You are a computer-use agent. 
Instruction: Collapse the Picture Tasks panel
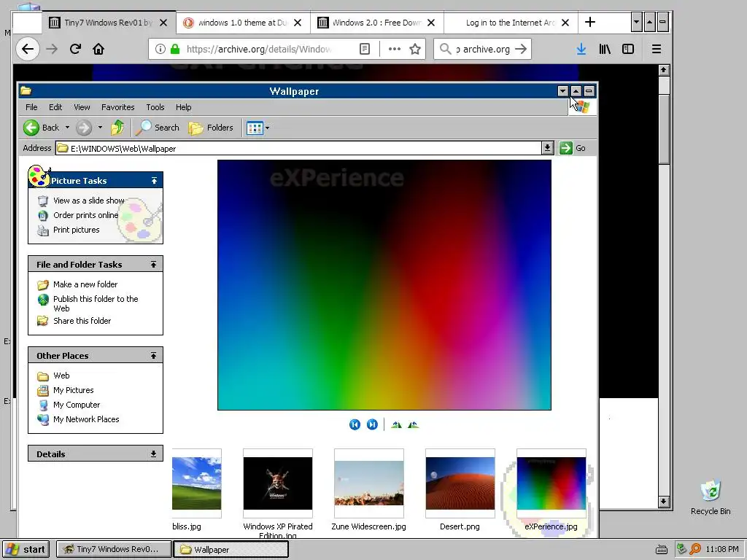pos(154,181)
